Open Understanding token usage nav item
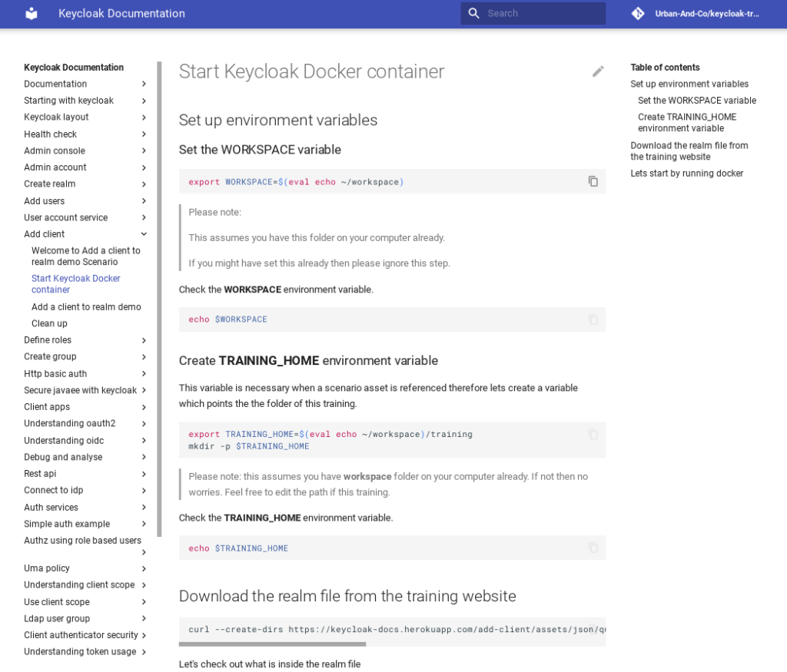This screenshot has height=672, width=787. pos(80,651)
